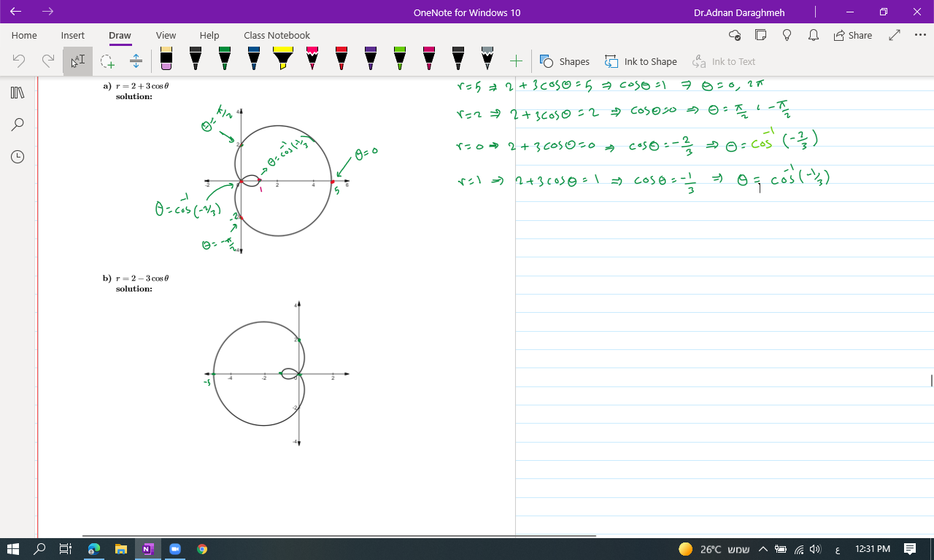Toggle Ink to Shape mode
Viewport: 934px width, 560px height.
tap(641, 61)
